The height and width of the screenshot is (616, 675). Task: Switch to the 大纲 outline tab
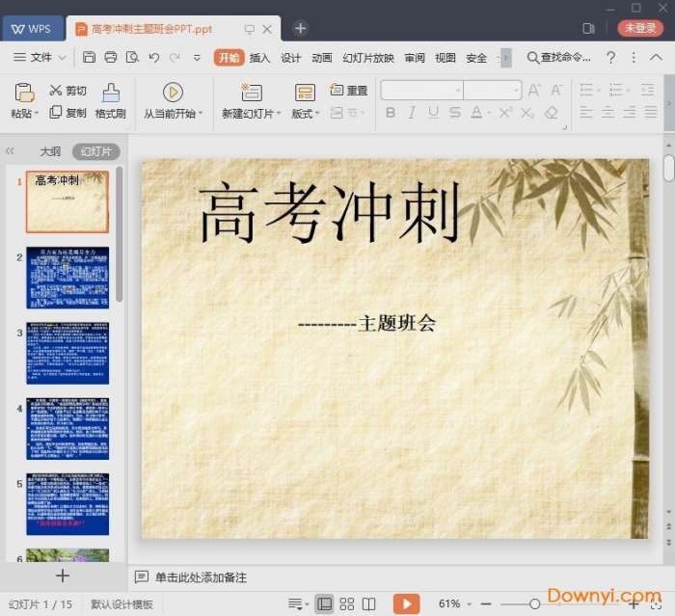click(x=50, y=151)
